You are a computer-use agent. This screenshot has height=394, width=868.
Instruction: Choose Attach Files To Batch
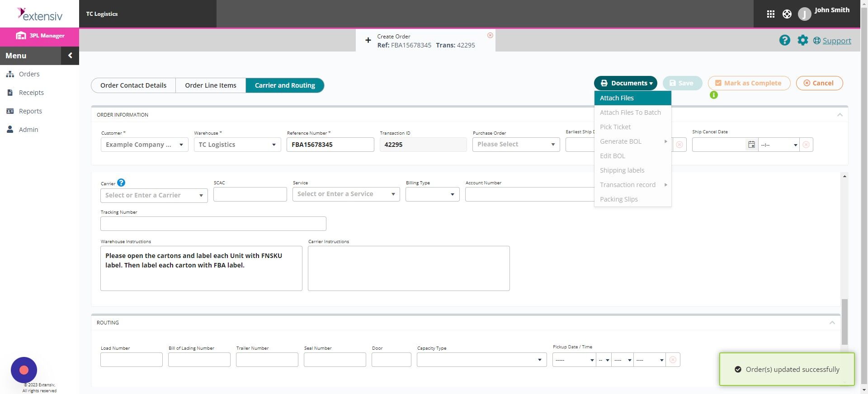(633, 113)
